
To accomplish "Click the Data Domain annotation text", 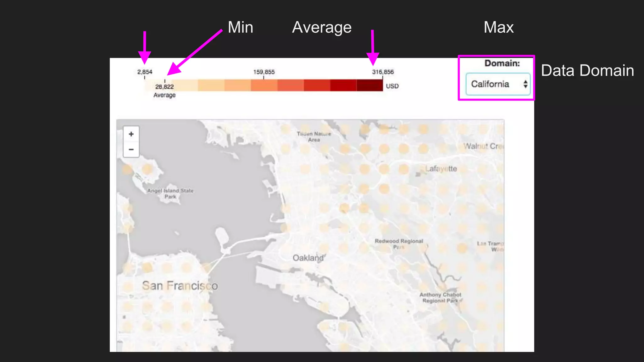I will tap(587, 70).
